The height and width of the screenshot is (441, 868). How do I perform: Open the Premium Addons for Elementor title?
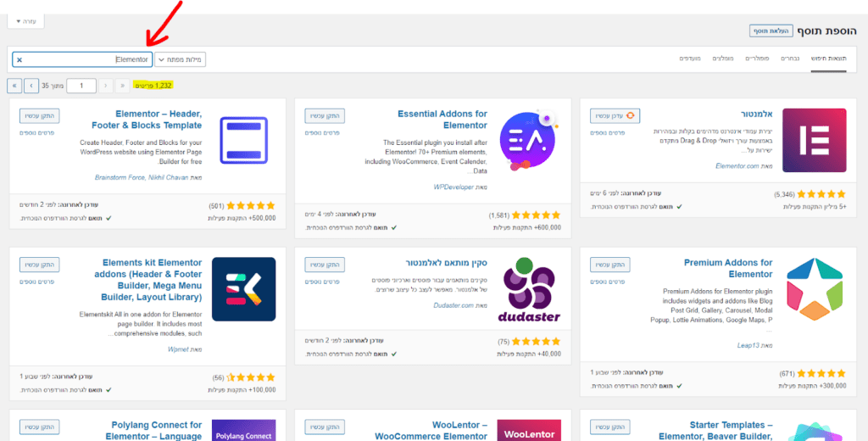pyautogui.click(x=728, y=268)
